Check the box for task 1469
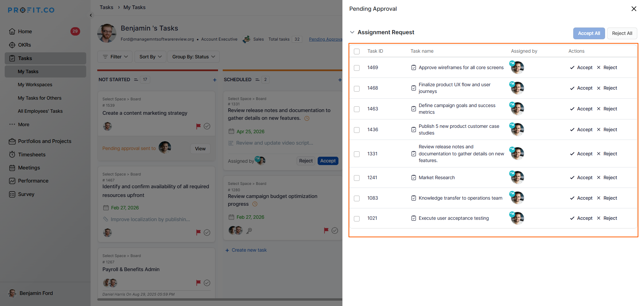The width and height of the screenshot is (644, 306). pos(357,68)
